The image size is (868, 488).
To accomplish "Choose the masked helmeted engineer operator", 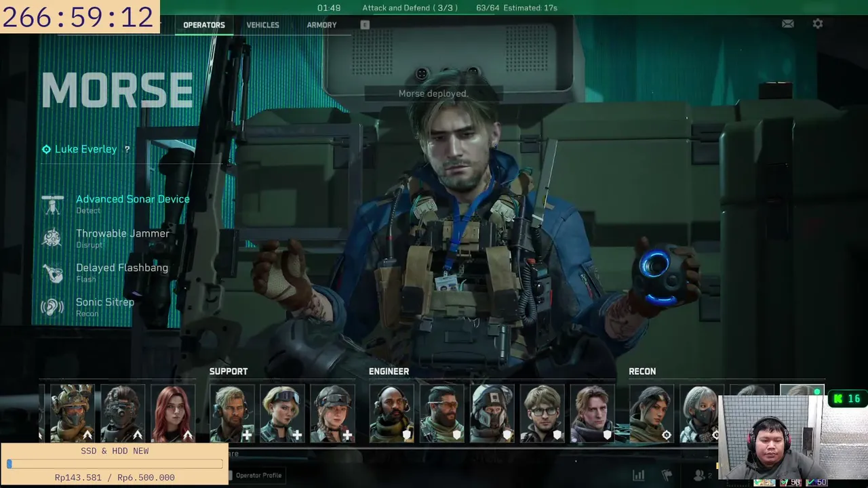I will pyautogui.click(x=492, y=413).
